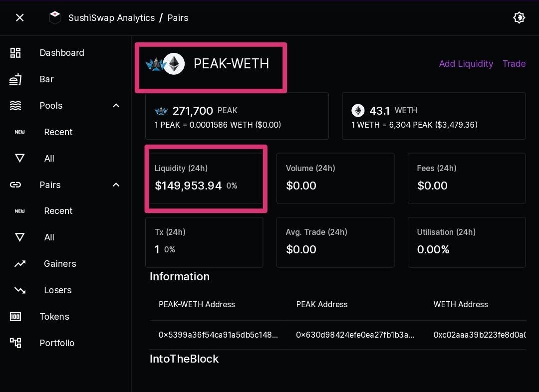Open the Losers page
The image size is (539, 392).
(x=58, y=290)
